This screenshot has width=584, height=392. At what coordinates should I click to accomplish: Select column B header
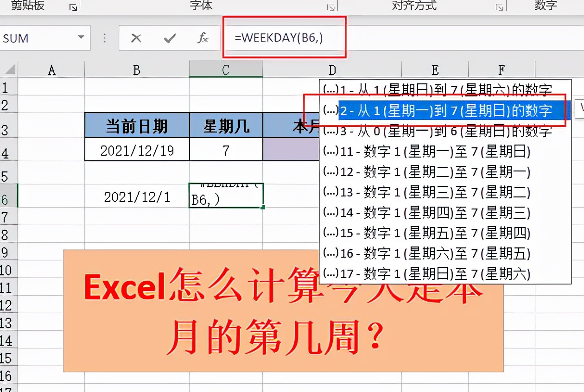137,70
